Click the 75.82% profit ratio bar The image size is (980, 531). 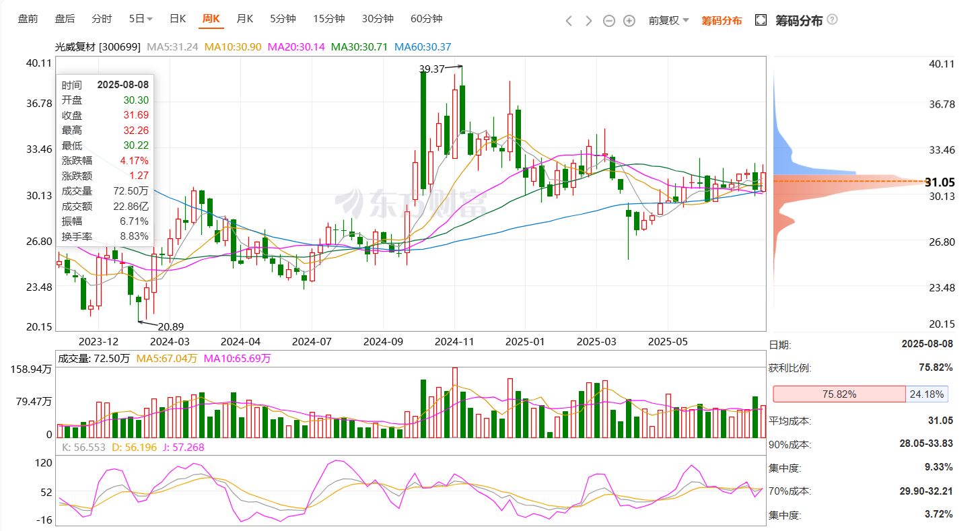839,394
